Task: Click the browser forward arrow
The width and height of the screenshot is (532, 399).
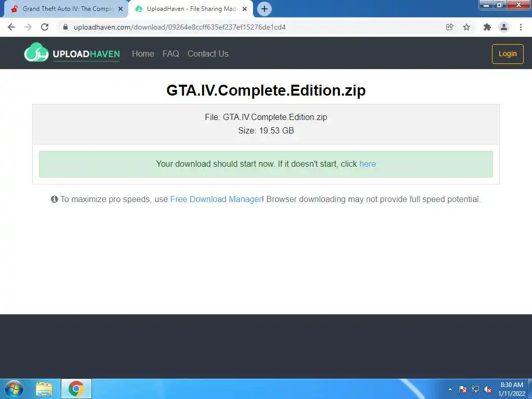Action: [28, 27]
